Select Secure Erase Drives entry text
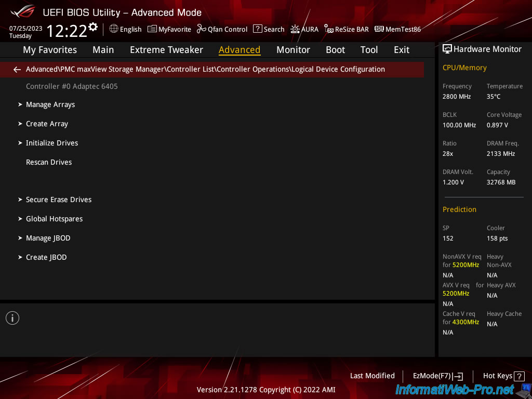This screenshot has width=532, height=399. coord(59,199)
